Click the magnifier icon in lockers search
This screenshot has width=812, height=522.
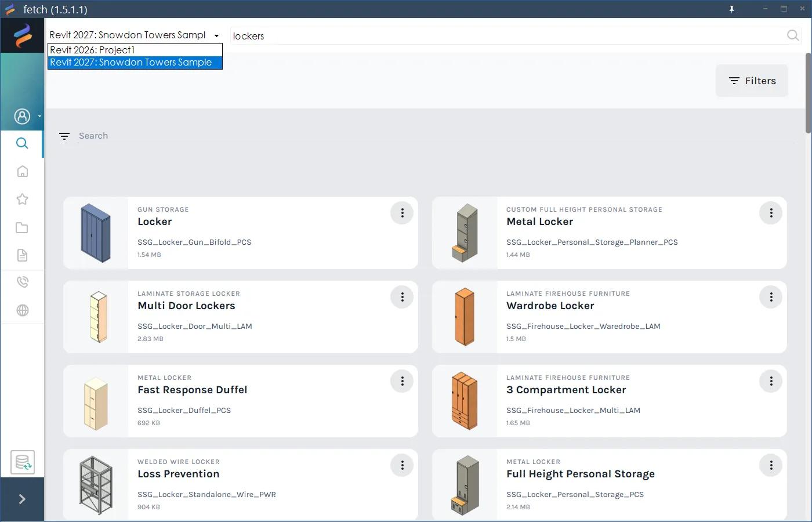pos(793,35)
